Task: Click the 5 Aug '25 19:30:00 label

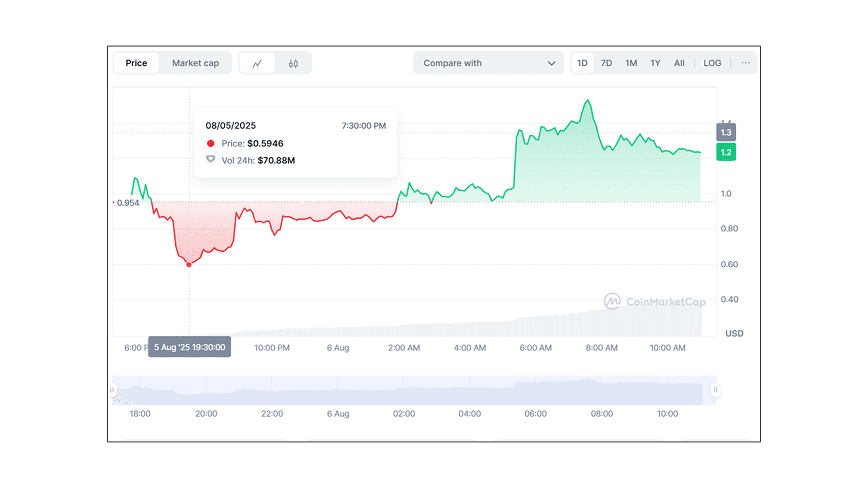Action: point(190,347)
